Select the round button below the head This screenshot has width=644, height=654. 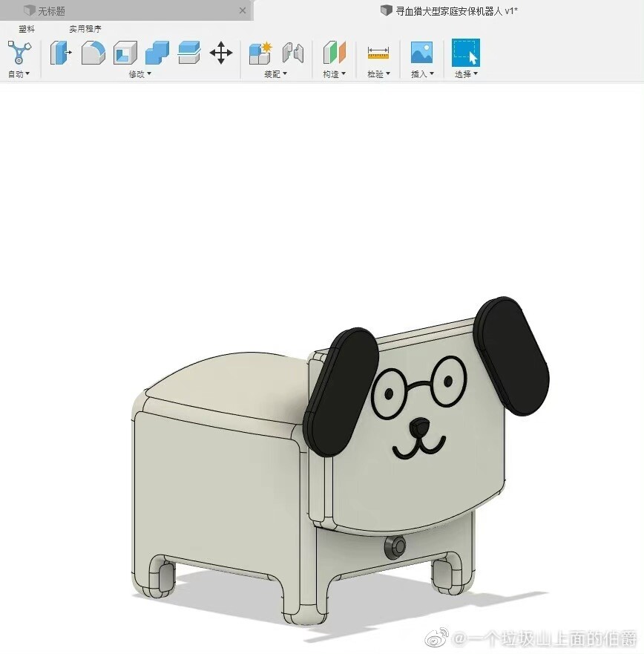(395, 546)
